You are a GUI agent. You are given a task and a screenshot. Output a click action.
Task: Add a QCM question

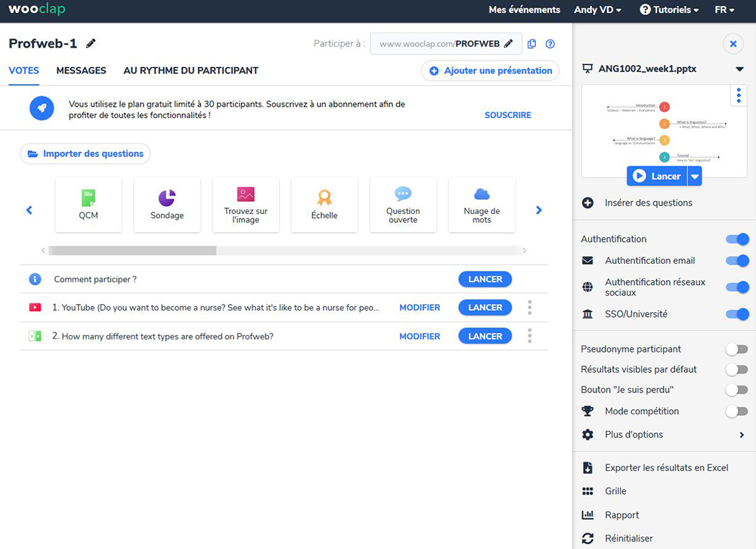(88, 204)
